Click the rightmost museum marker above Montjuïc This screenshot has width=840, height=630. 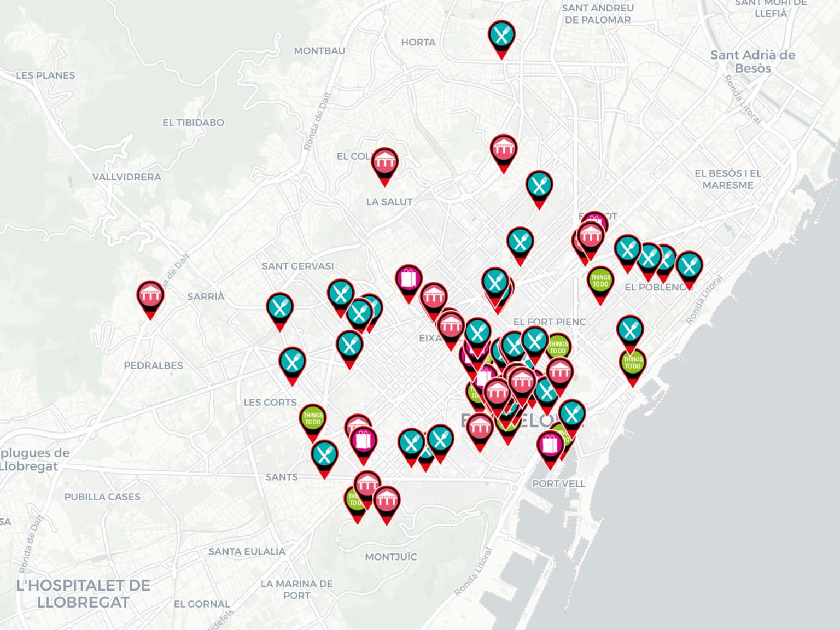(386, 500)
